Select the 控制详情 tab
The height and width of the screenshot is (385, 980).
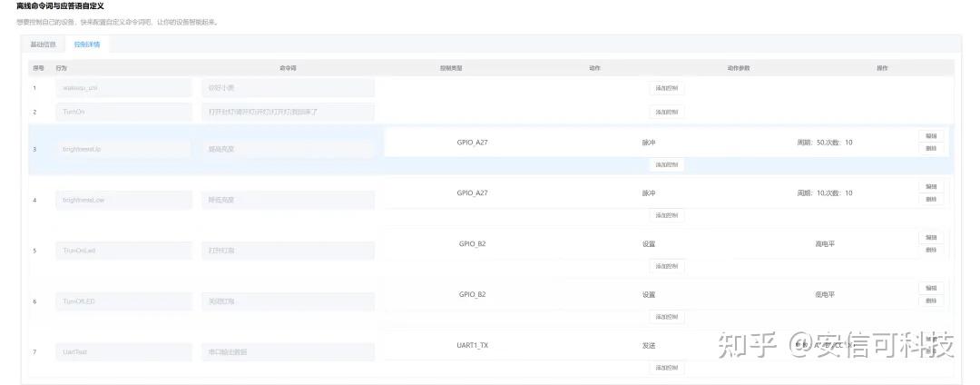click(x=87, y=44)
